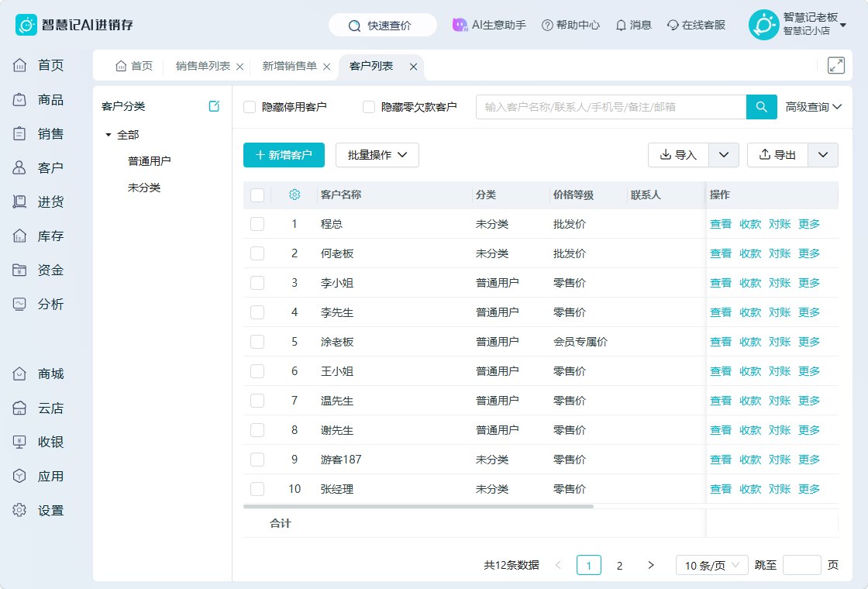Open the 客户 sidebar section
Image resolution: width=868 pixels, height=589 pixels.
click(x=38, y=167)
